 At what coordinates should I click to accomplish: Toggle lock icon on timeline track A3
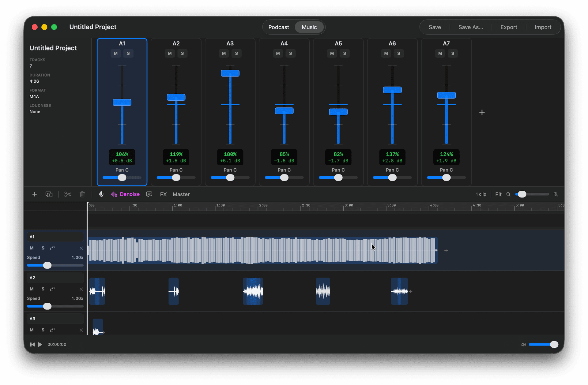[x=52, y=330]
